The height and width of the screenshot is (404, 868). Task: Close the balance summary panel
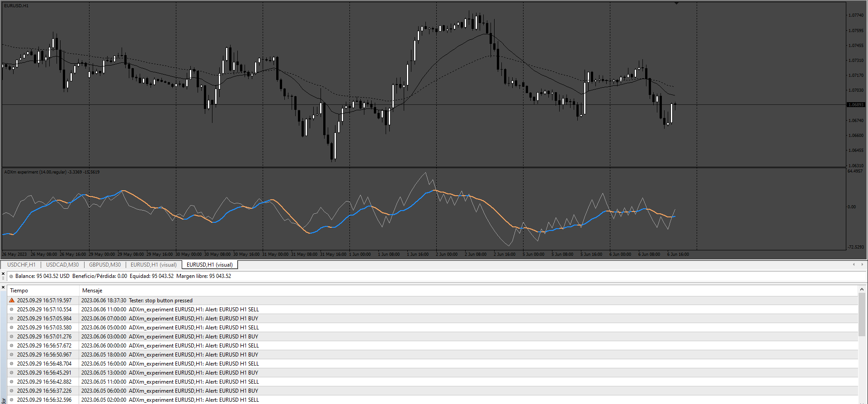tap(3, 273)
